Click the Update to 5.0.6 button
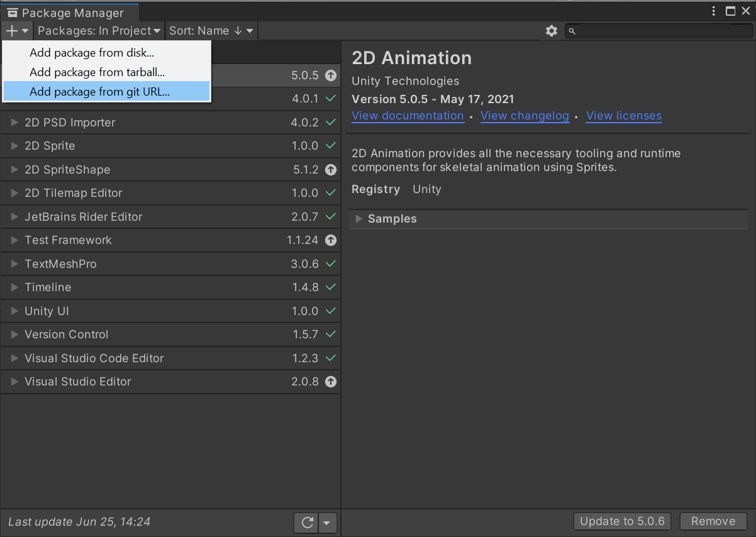This screenshot has width=756, height=537. coord(622,521)
